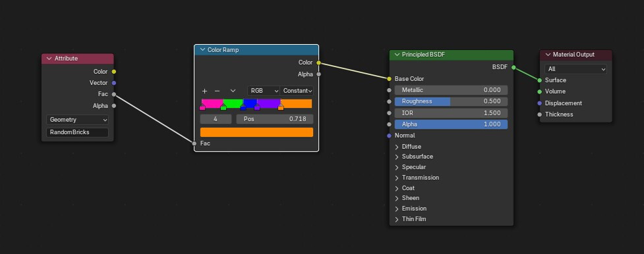Expand the Subsurface panel

click(397, 157)
